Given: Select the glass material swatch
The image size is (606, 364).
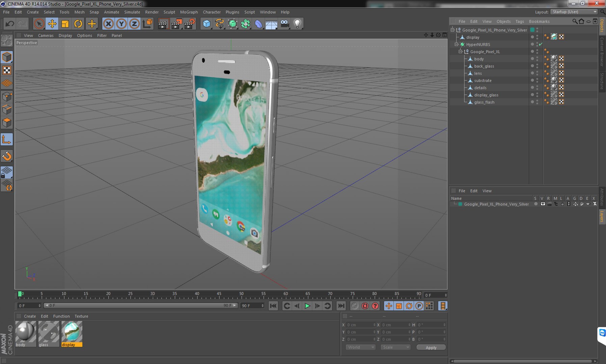Looking at the screenshot, I should coord(49,334).
